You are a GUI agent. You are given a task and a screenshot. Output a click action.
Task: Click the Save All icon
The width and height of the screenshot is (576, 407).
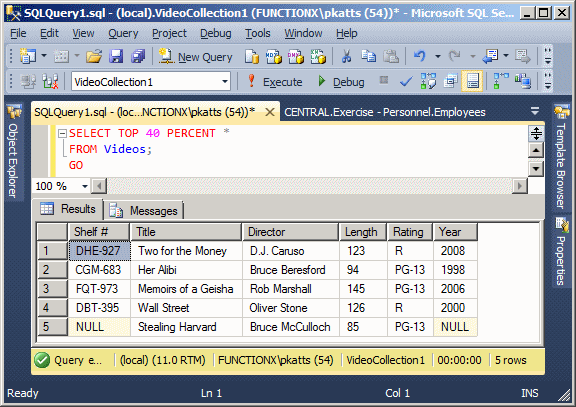point(138,57)
